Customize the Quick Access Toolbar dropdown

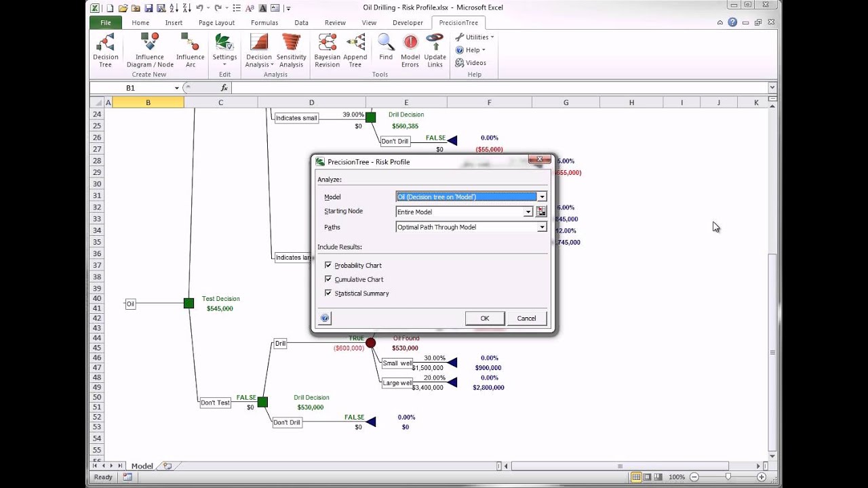[288, 8]
